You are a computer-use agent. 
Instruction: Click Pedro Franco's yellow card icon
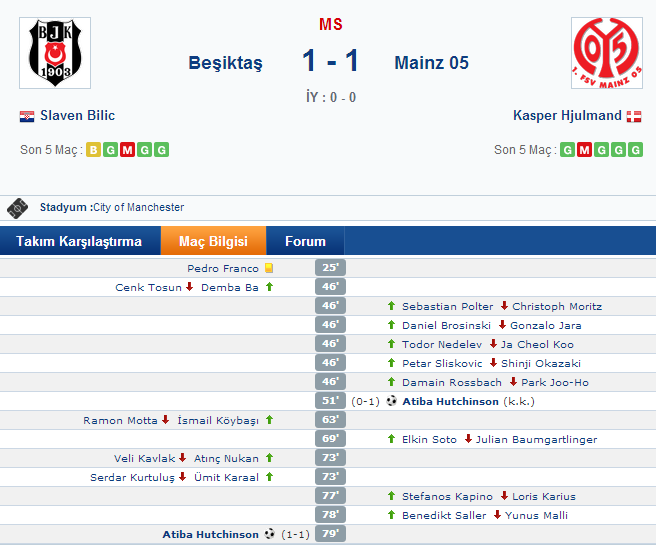[269, 268]
